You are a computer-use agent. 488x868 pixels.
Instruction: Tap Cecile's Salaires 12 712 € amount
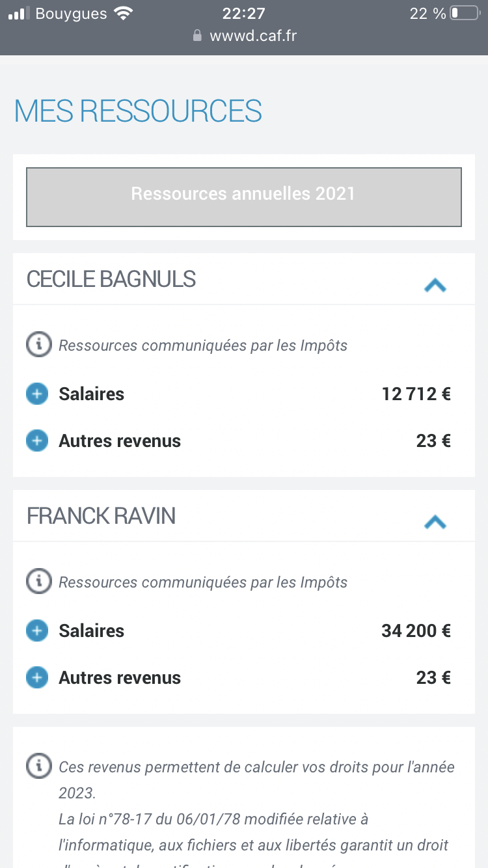[416, 394]
